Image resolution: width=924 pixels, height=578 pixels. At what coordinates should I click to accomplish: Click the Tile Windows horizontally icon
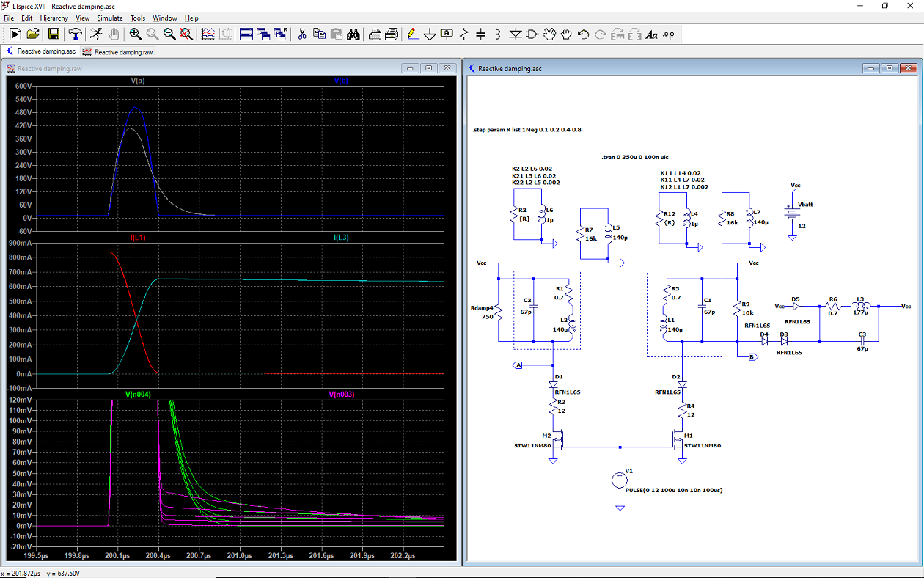[x=246, y=34]
